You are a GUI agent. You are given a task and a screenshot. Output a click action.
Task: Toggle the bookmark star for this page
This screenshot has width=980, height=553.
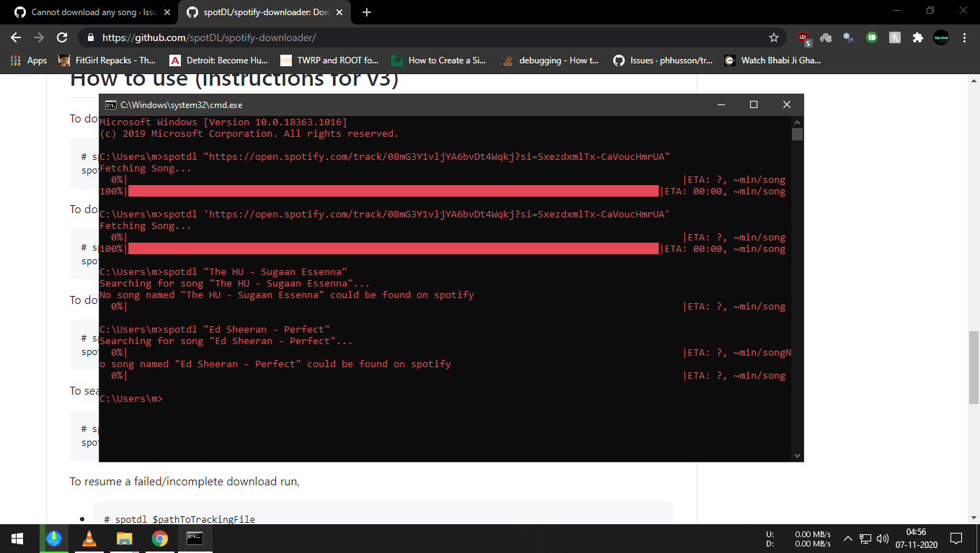pyautogui.click(x=773, y=37)
